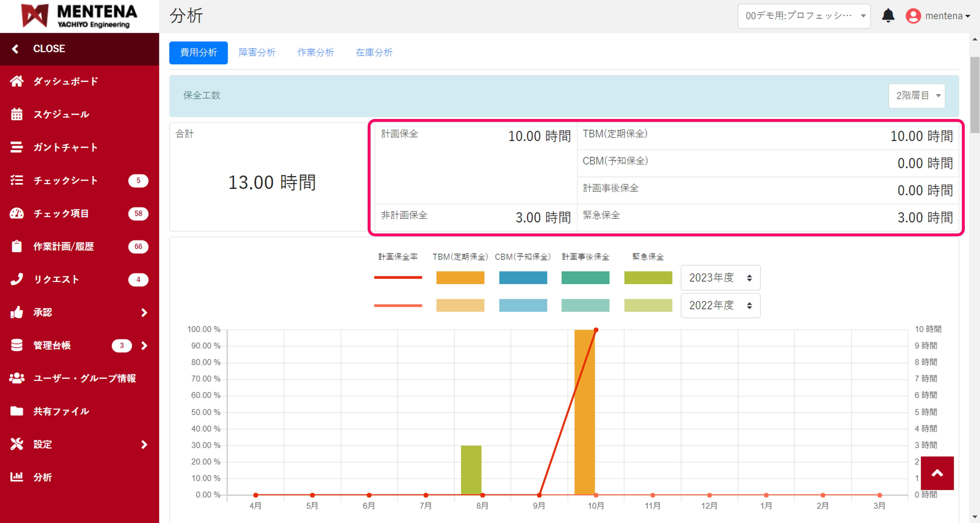This screenshot has width=980, height=523.
Task: Click the notification bell icon
Action: [888, 16]
